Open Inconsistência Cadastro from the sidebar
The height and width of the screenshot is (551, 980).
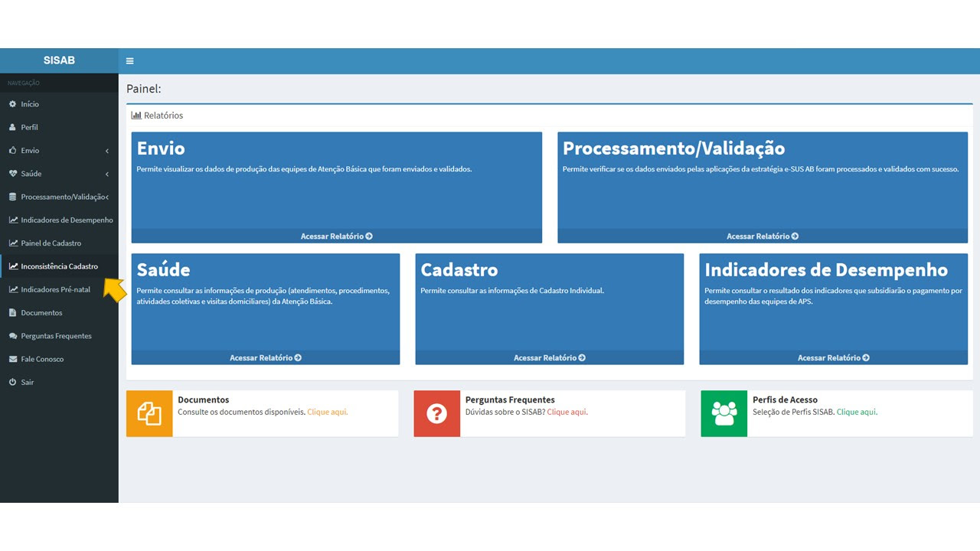[59, 266]
